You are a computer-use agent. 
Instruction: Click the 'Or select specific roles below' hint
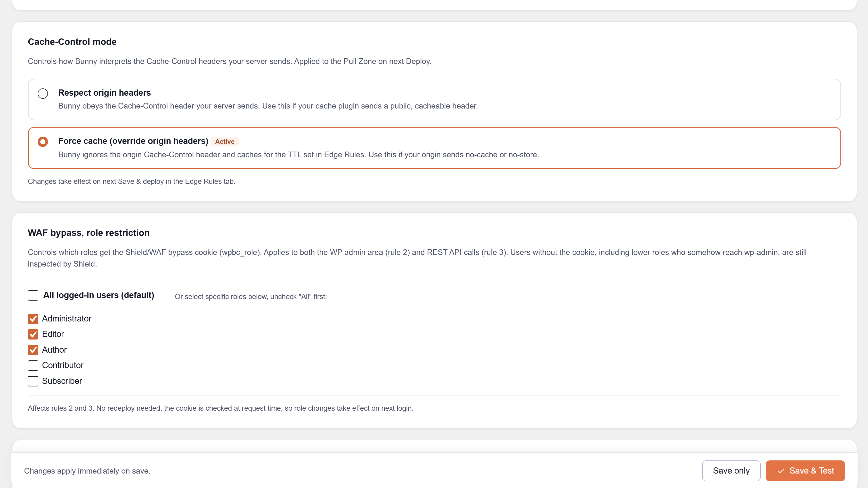click(x=251, y=297)
